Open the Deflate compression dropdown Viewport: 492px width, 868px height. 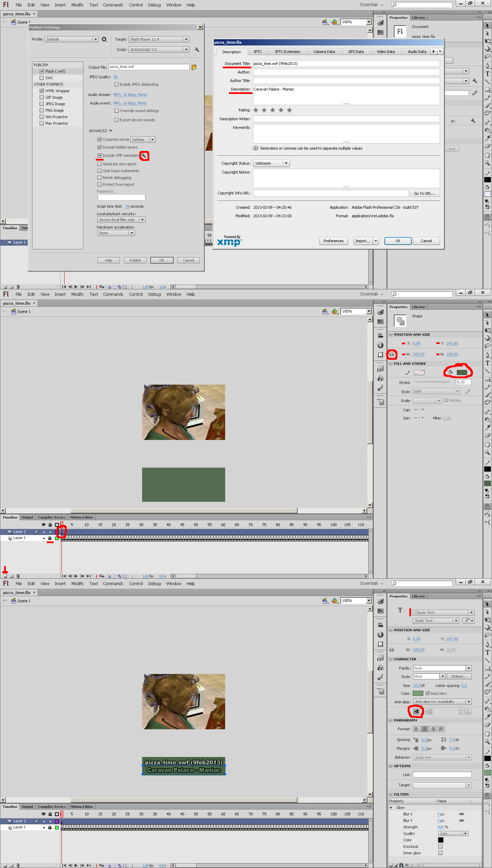click(x=143, y=140)
